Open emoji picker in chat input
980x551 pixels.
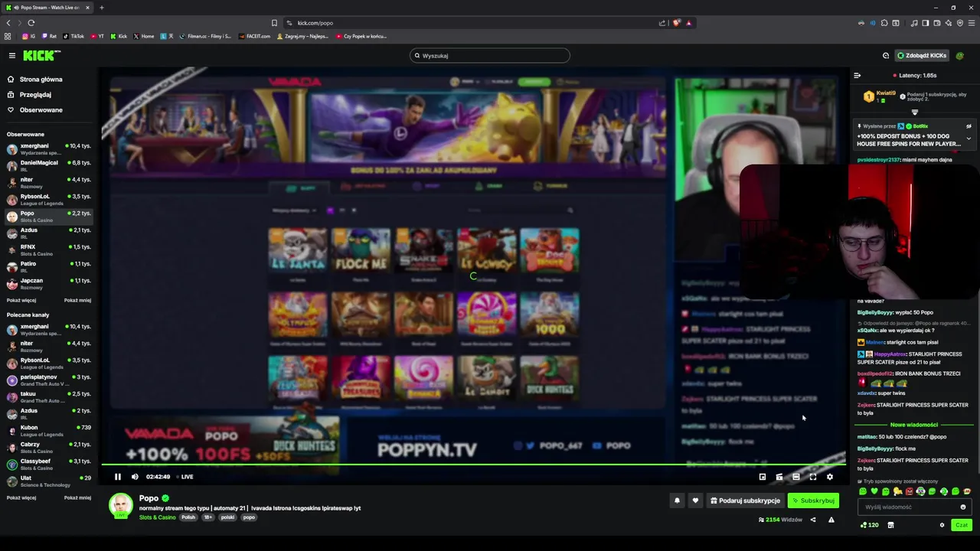coord(963,507)
